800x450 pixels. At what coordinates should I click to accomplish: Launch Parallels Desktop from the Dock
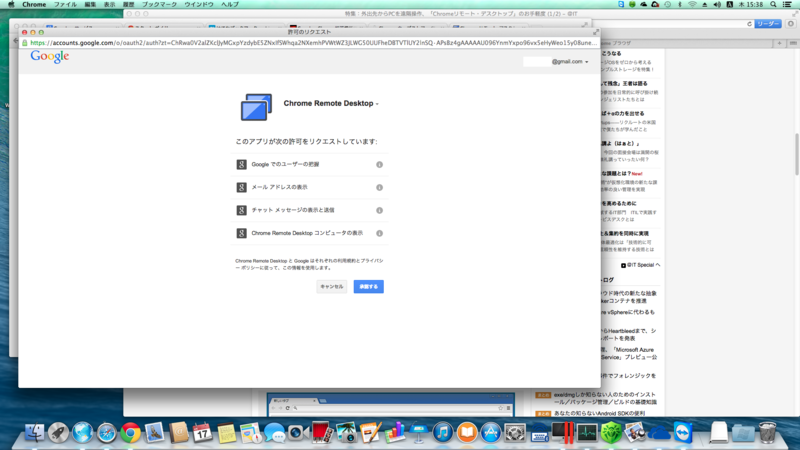(x=563, y=433)
